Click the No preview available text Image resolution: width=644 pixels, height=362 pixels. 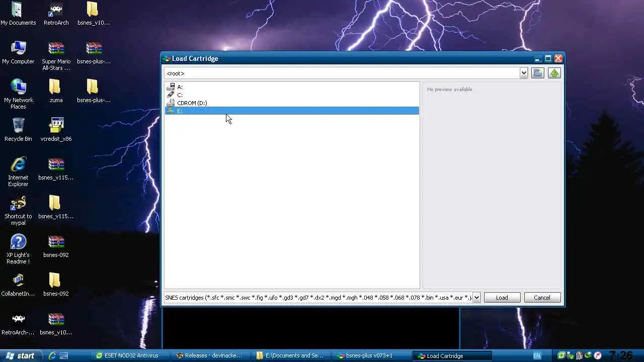pos(449,89)
